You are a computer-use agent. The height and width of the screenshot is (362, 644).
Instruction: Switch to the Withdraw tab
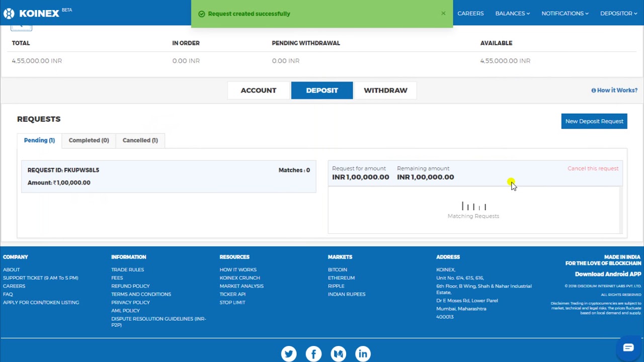(385, 90)
